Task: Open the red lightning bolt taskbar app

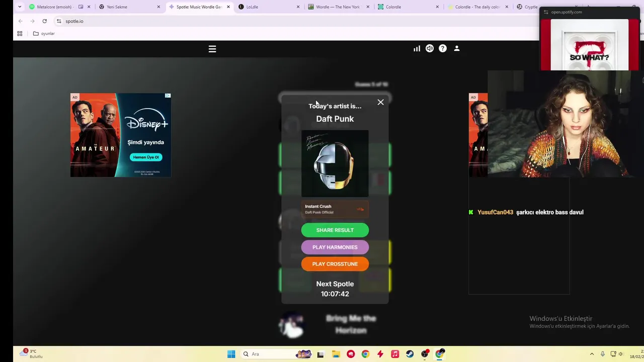Action: point(380,354)
